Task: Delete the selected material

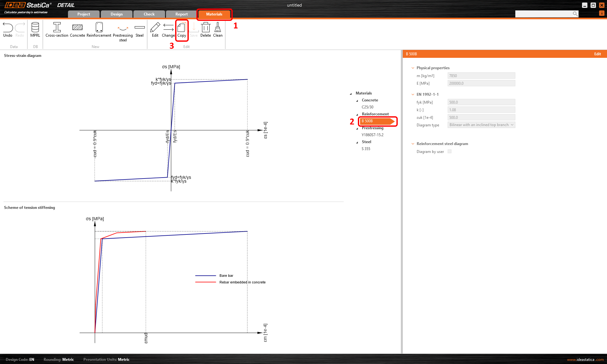Action: point(205,28)
